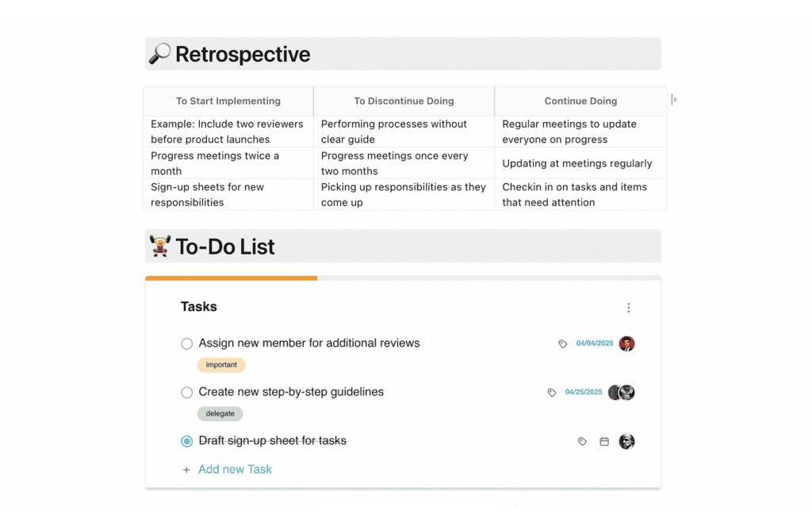Click the tag icon beside 04/04/2025
The width and height of the screenshot is (812, 526).
[563, 344]
